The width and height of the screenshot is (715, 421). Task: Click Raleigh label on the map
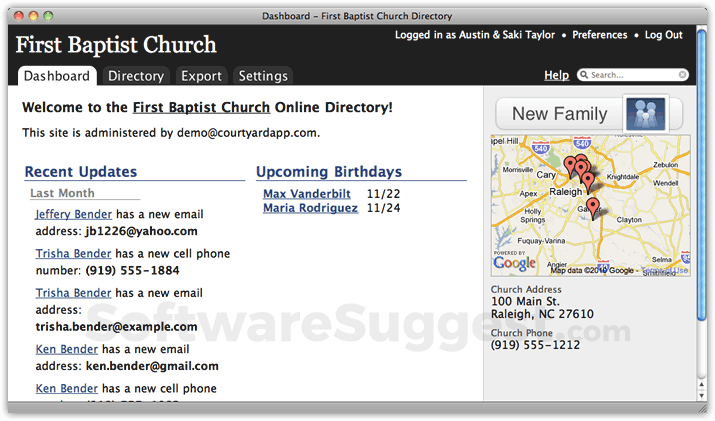pyautogui.click(x=565, y=192)
